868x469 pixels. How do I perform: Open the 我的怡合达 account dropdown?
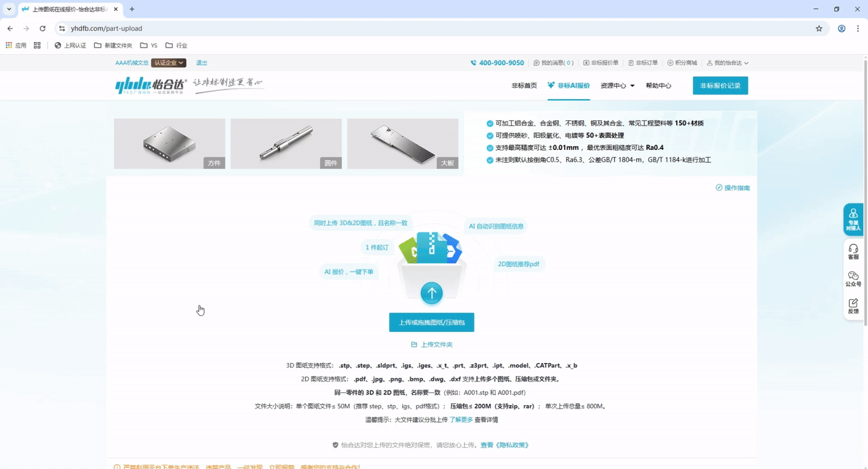[x=728, y=63]
